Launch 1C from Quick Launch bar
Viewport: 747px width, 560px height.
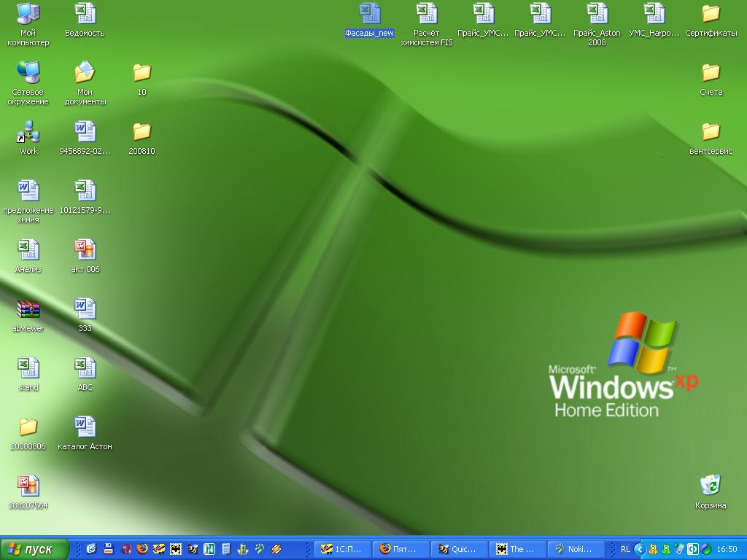tap(159, 549)
